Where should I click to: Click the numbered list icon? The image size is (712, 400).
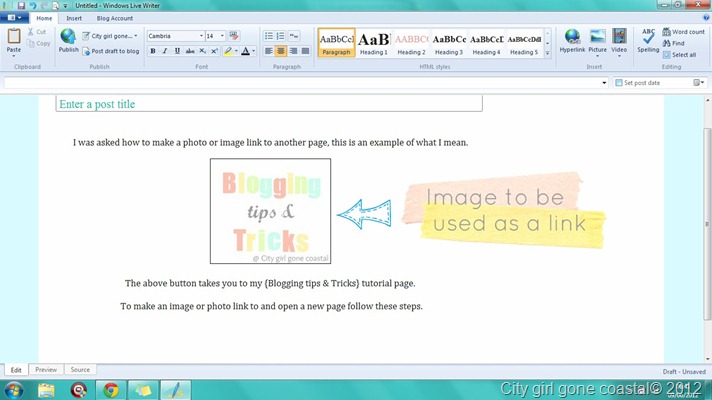pos(281,36)
